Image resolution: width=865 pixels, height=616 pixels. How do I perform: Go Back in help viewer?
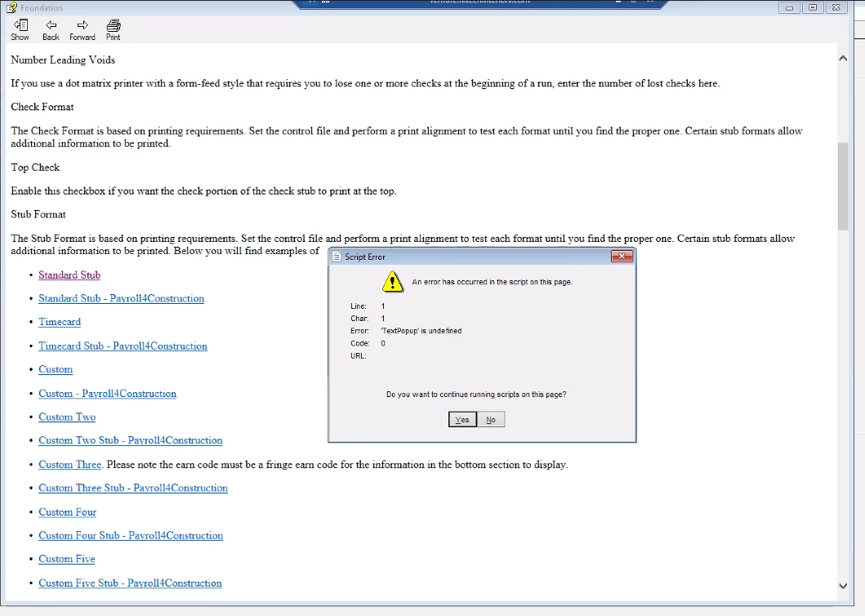(x=51, y=29)
